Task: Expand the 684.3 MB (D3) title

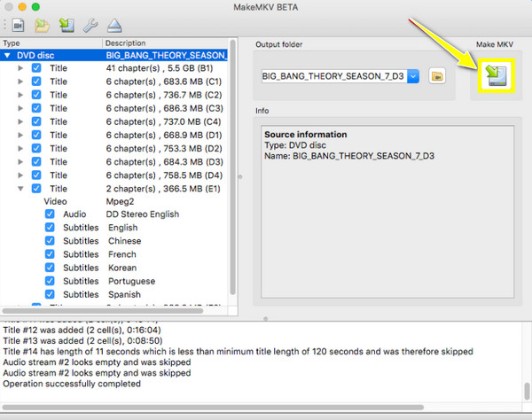Action: click(x=20, y=161)
